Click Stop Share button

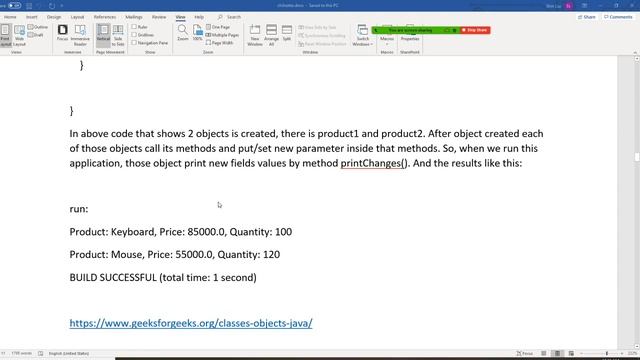pyautogui.click(x=475, y=30)
